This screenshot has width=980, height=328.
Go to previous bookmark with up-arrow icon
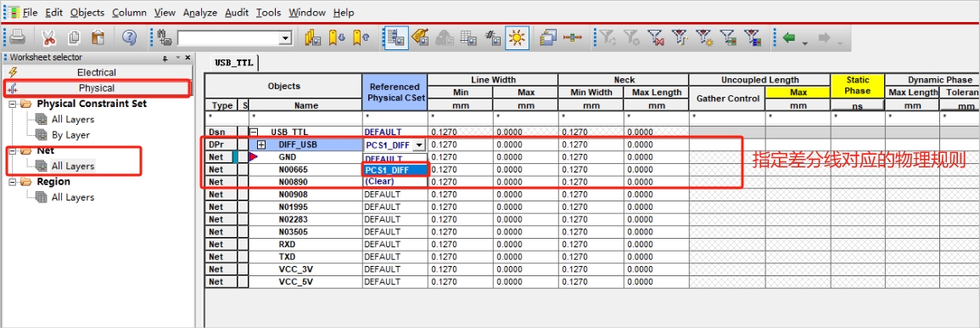361,37
